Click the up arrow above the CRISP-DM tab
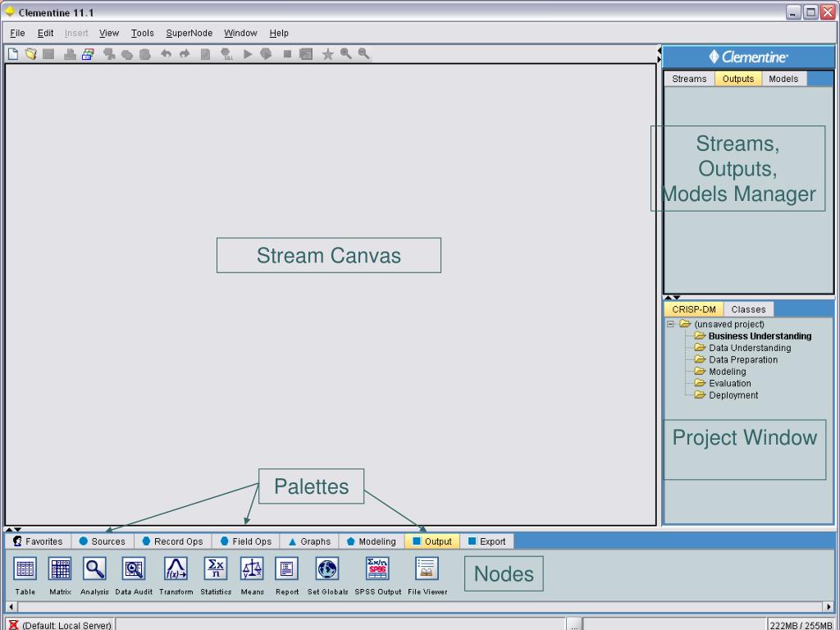840x630 pixels. pos(668,297)
